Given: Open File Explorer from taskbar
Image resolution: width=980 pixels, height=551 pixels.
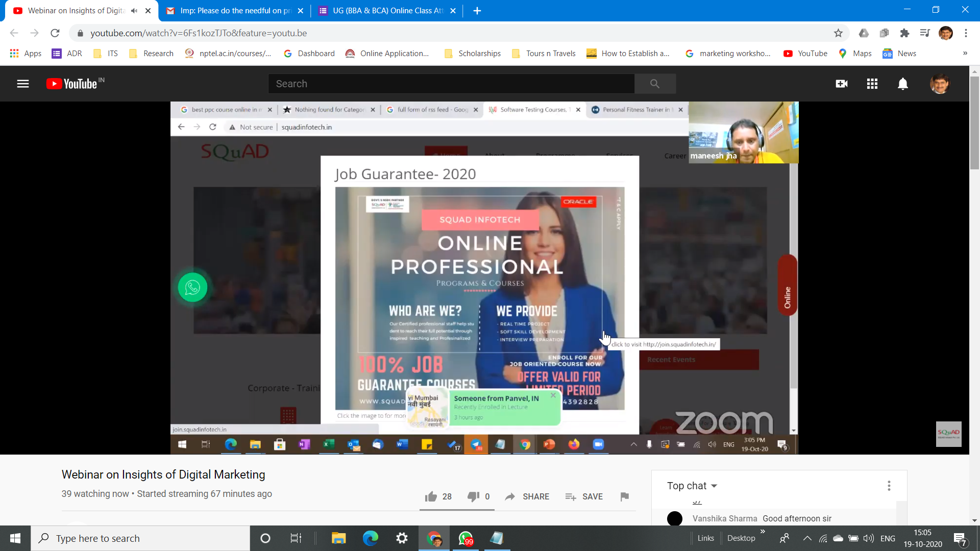Looking at the screenshot, I should click(338, 538).
